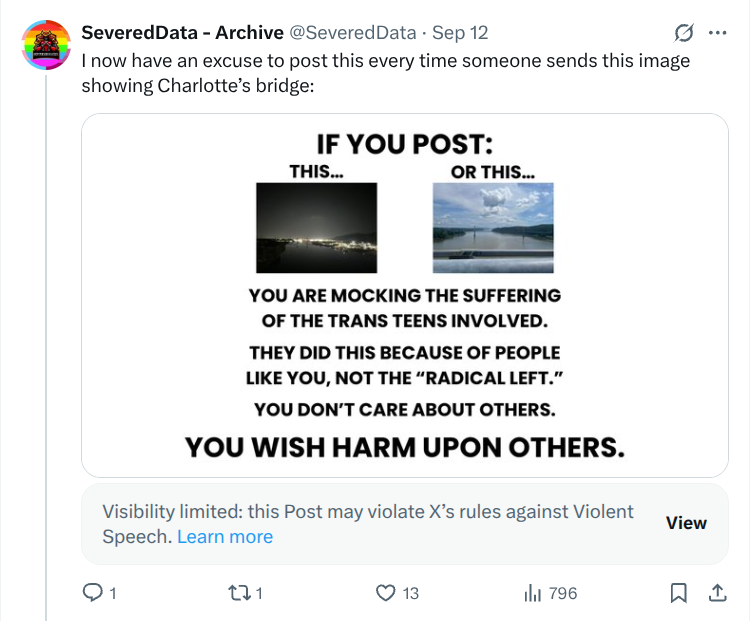Click the Grok circle-slash icon
The image size is (751, 621).
pos(685,33)
